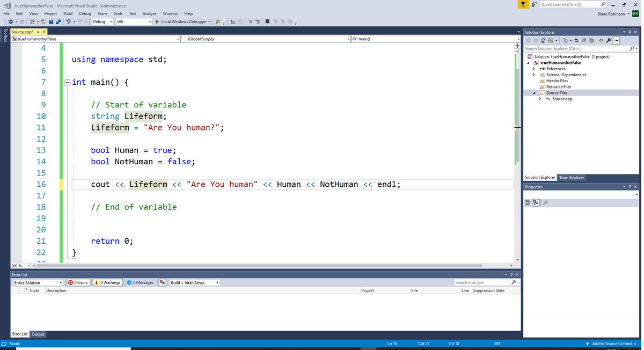The height and width of the screenshot is (350, 644).
Task: Collapse the Source Files folder
Action: tap(534, 93)
